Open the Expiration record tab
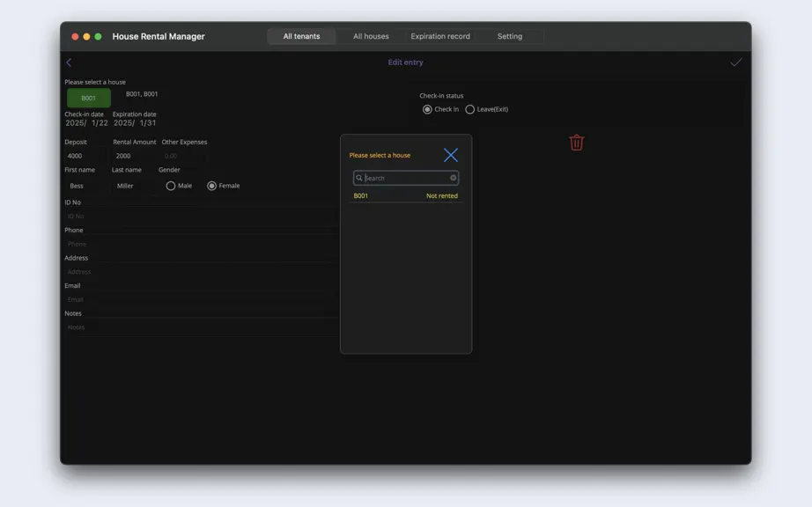Screen dimensions: 812x507 (x=440, y=36)
